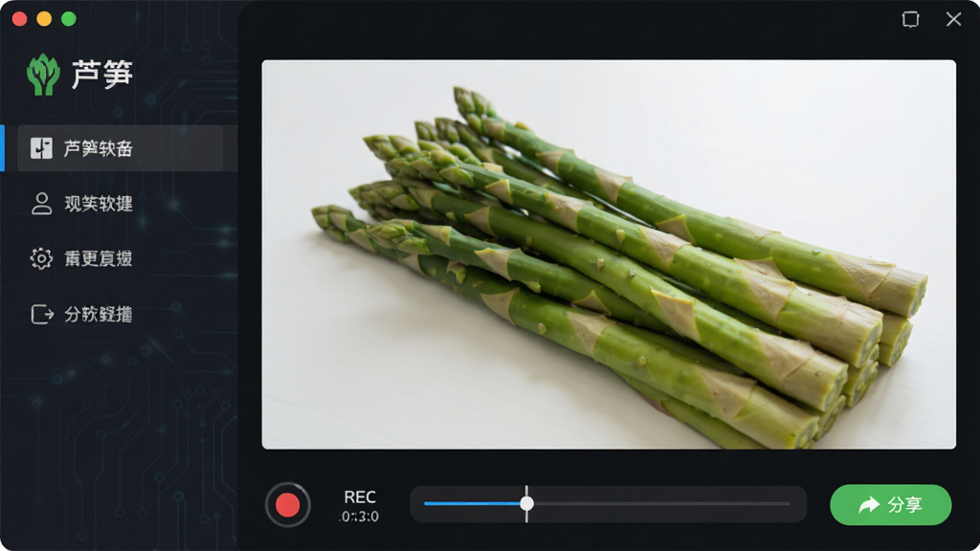Viewport: 980px width, 551px height.
Task: Maximize window using top-right square icon
Action: tap(911, 19)
